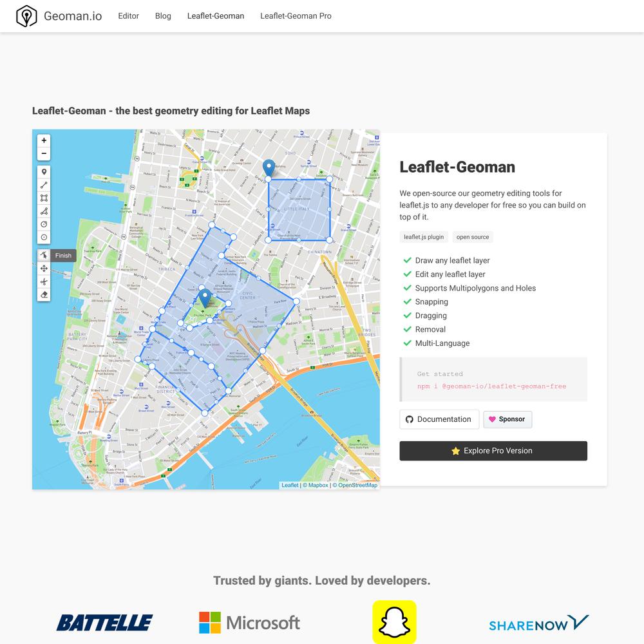Click the 'Removal' feature text
The width and height of the screenshot is (644, 644).
[430, 329]
